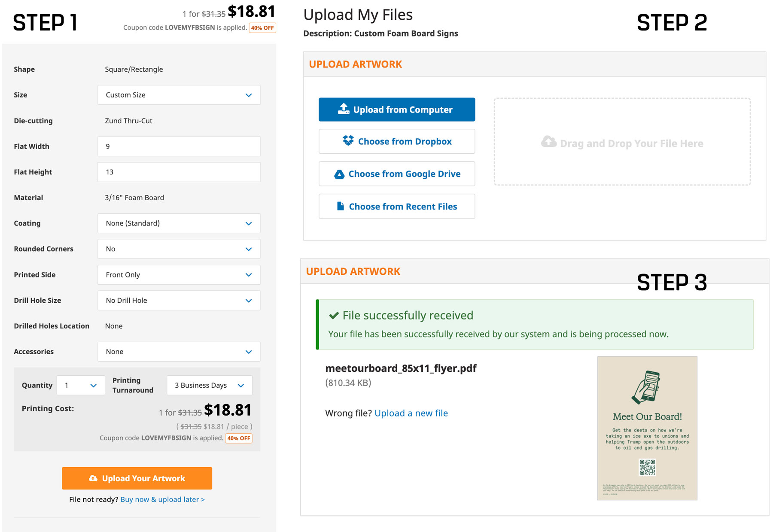The image size is (773, 532).
Task: Click the Recent Files document icon
Action: point(341,207)
